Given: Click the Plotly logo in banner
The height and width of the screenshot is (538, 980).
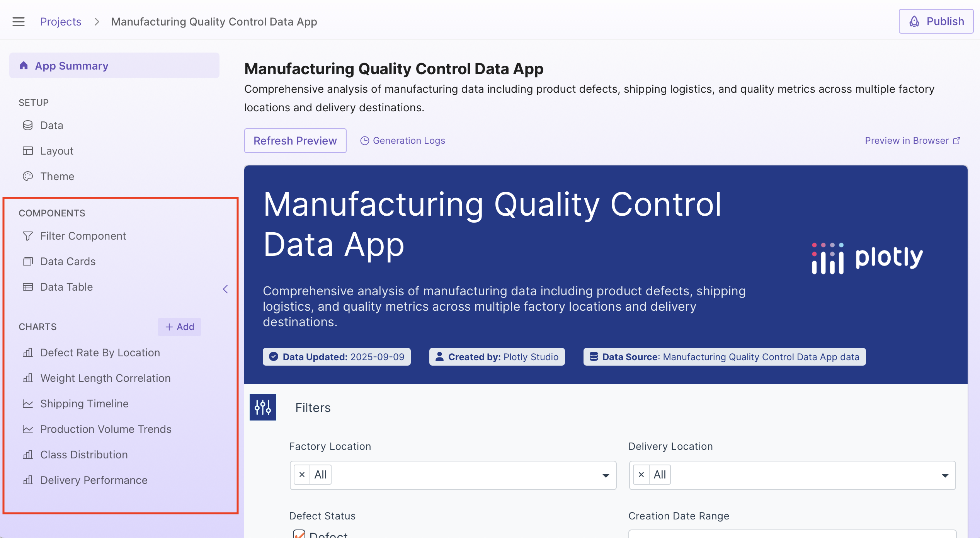Looking at the screenshot, I should click(x=867, y=258).
